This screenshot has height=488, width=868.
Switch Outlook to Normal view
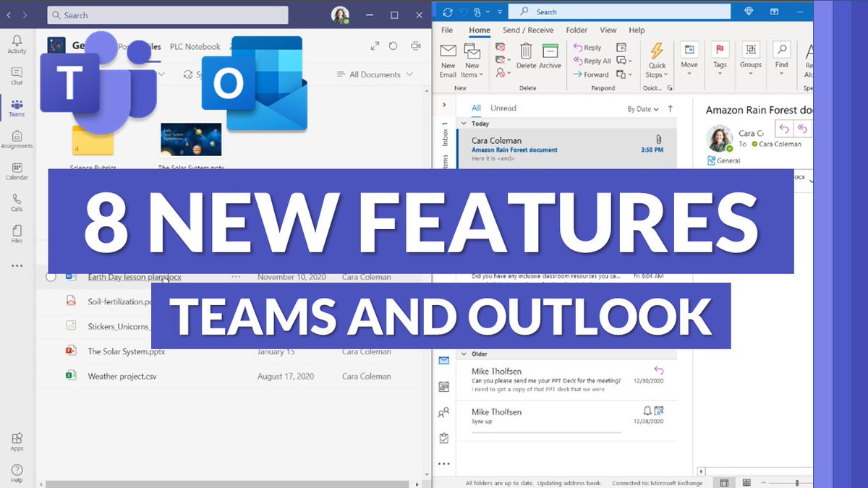[723, 482]
